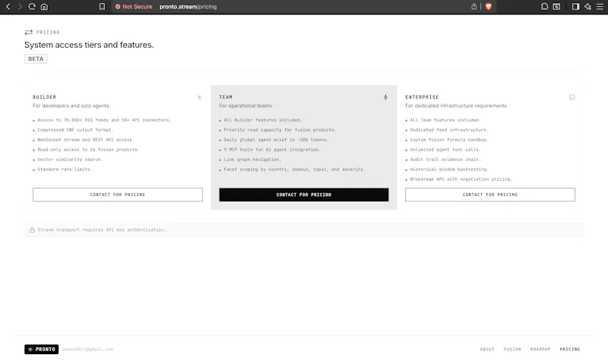This screenshot has width=608, height=364.
Task: Click the Builder line about read-only fusion products access
Action: tap(88, 150)
